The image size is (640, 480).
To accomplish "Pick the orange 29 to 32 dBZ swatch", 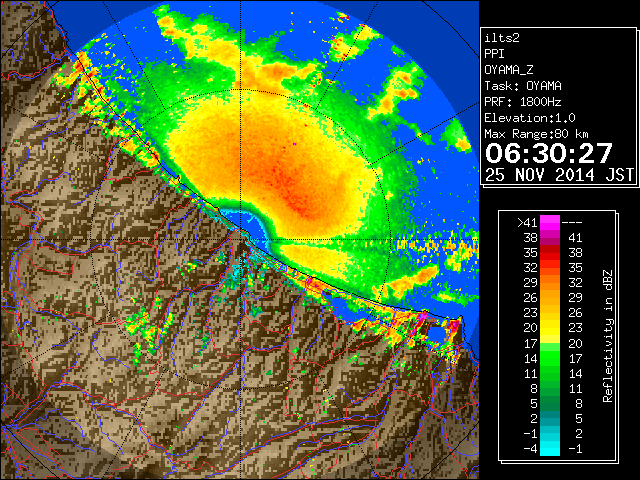I will coord(550,283).
